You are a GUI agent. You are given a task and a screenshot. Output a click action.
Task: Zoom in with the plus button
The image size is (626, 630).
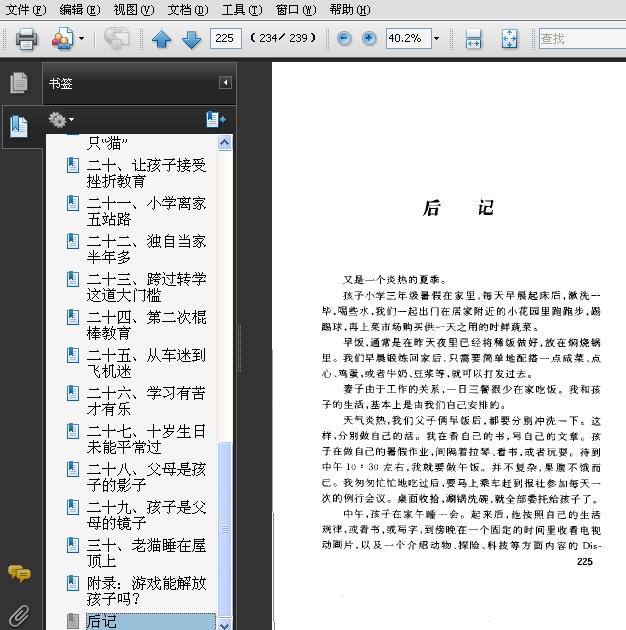click(369, 39)
